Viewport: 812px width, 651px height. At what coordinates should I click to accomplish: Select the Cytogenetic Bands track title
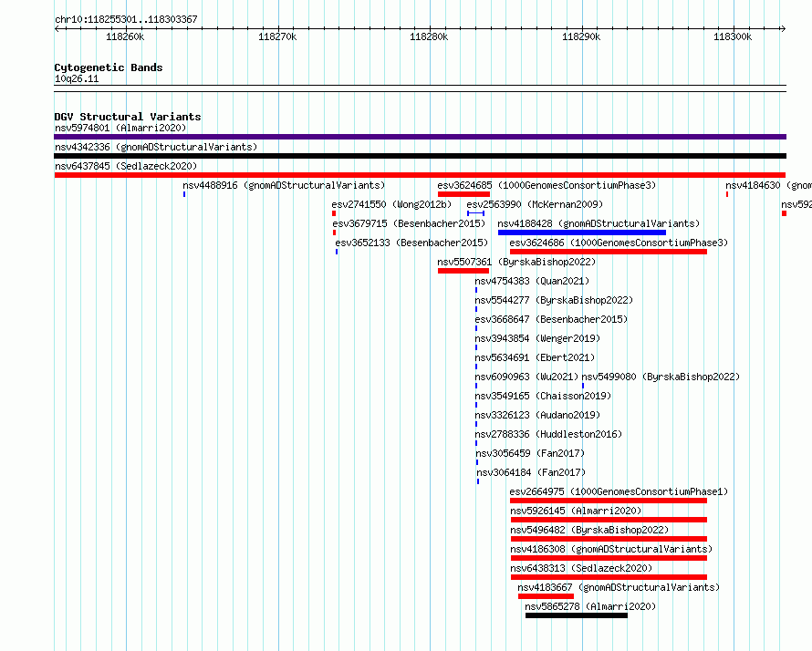(x=109, y=67)
